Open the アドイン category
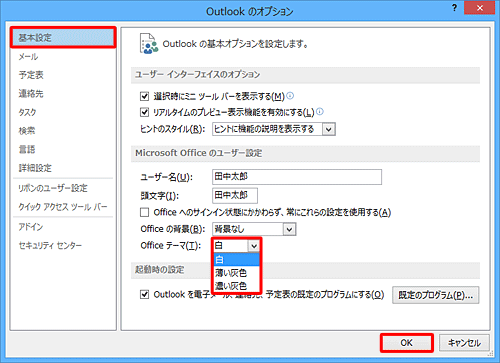The height and width of the screenshot is (363, 500). coord(63,227)
